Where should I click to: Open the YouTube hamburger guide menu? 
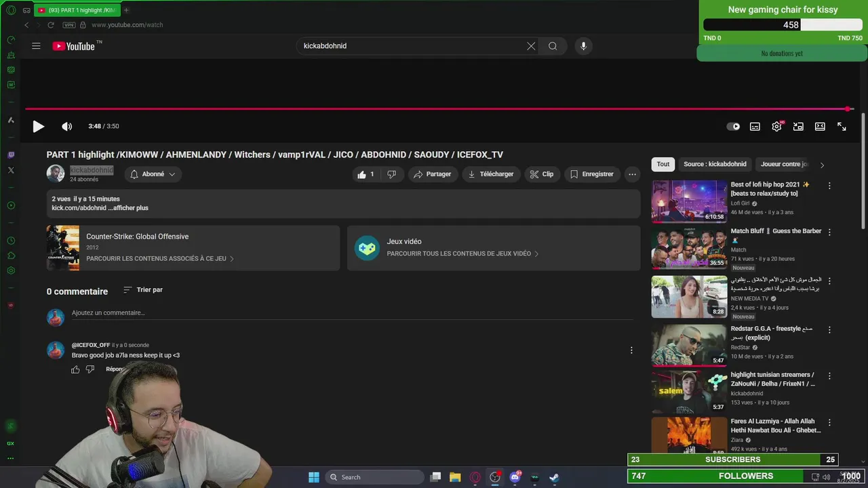click(x=36, y=46)
